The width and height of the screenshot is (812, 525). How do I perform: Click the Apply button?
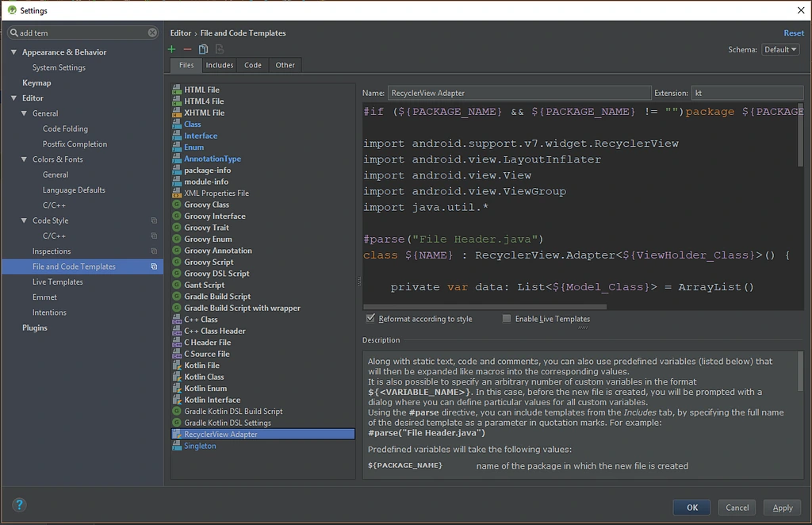[783, 508]
